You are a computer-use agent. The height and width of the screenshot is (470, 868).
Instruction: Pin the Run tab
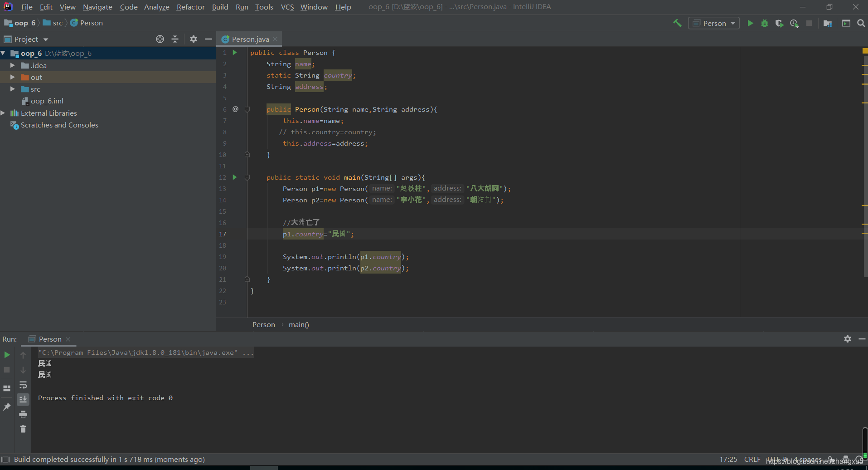7,407
